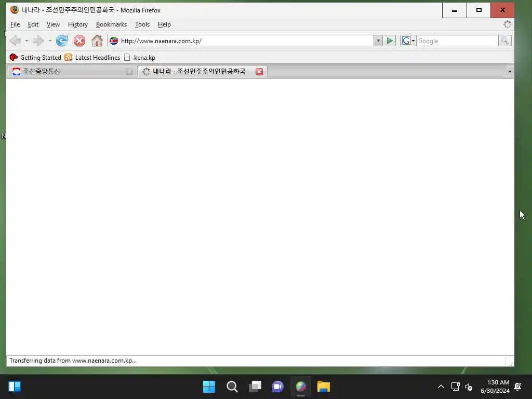Open the Edit menu
Screen dimensions: 532x399
pos(33,24)
